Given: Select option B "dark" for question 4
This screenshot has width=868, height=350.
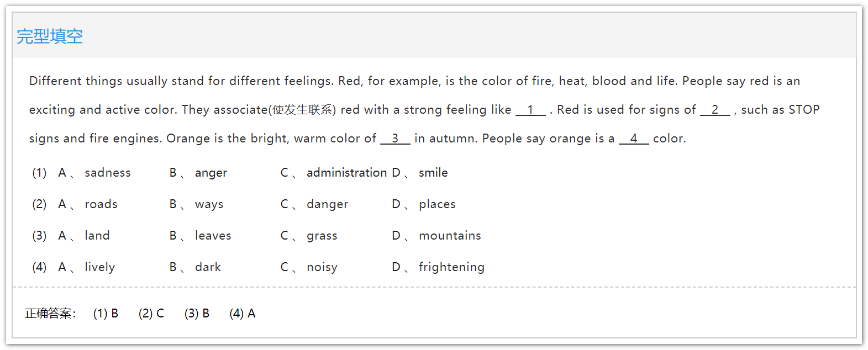Looking at the screenshot, I should (x=208, y=267).
